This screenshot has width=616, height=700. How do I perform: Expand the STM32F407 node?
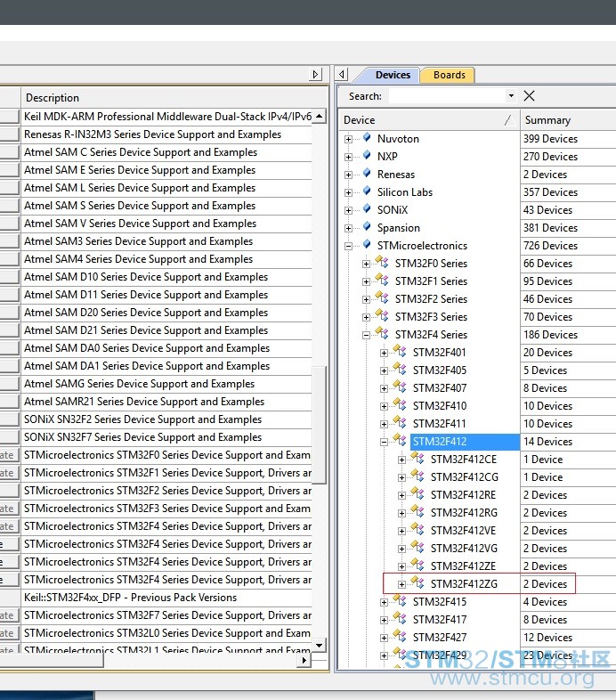[384, 389]
